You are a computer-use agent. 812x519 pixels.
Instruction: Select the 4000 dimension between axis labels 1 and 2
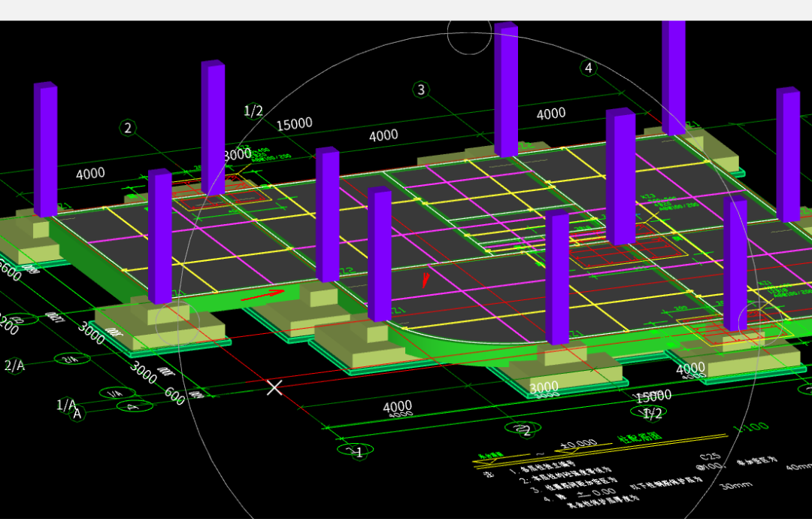coord(397,407)
